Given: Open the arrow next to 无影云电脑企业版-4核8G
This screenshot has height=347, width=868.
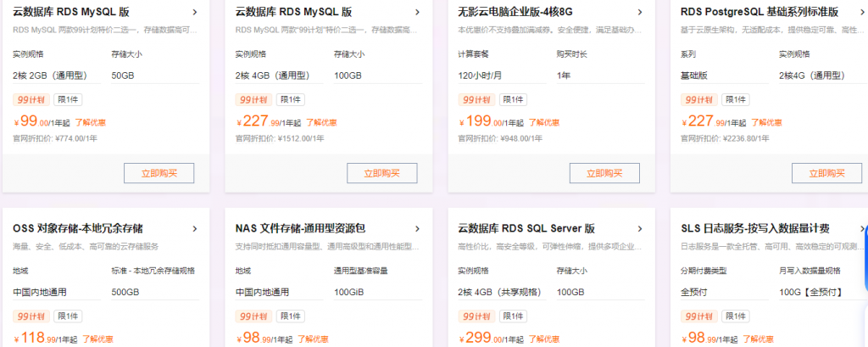Looking at the screenshot, I should [x=640, y=12].
